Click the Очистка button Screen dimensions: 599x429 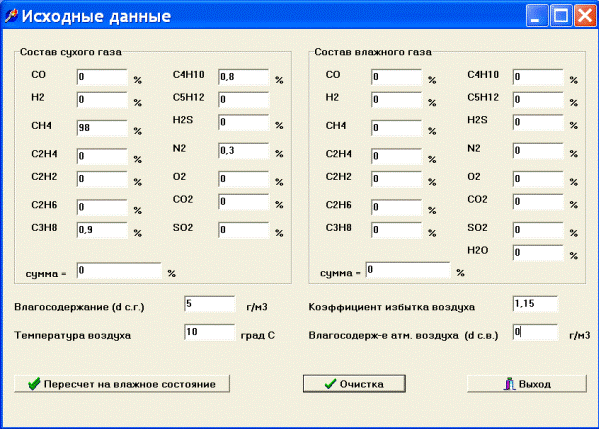pos(354,384)
